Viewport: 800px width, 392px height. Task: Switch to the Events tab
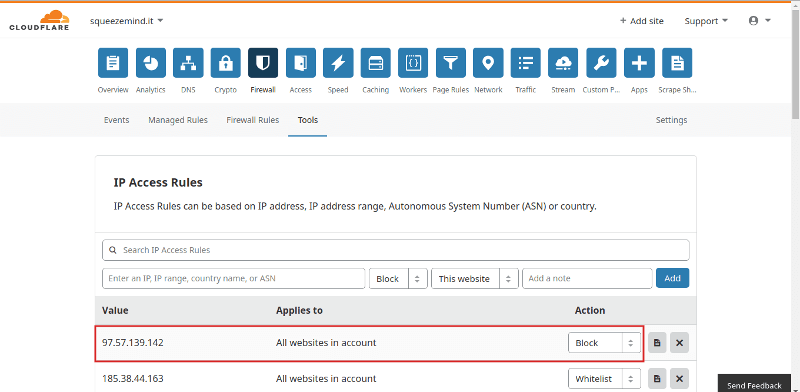[116, 120]
